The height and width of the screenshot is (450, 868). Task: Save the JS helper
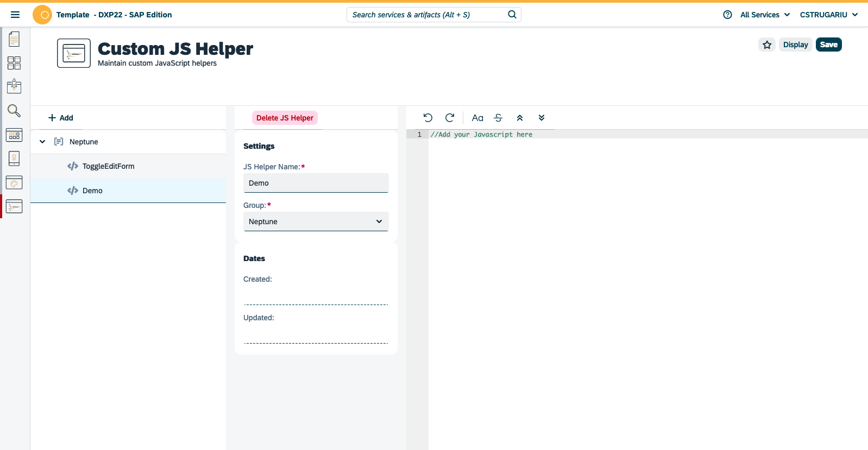(829, 45)
